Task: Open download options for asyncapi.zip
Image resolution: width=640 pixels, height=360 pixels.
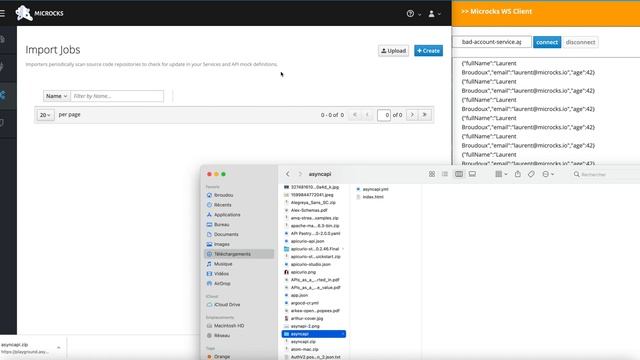Action: 58,348
